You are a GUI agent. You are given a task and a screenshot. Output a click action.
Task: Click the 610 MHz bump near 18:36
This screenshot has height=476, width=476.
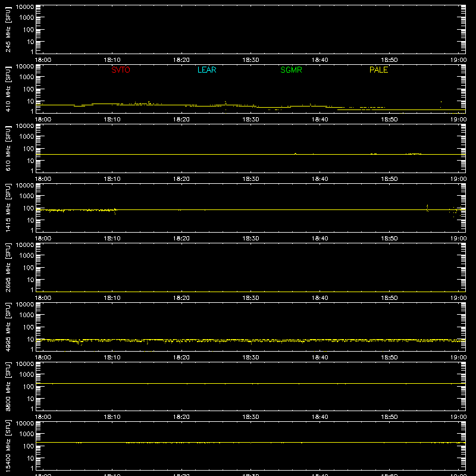coord(295,154)
